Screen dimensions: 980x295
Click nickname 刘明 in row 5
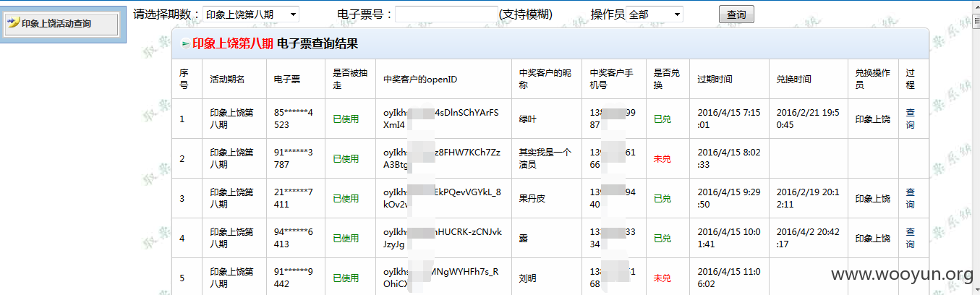tap(528, 278)
